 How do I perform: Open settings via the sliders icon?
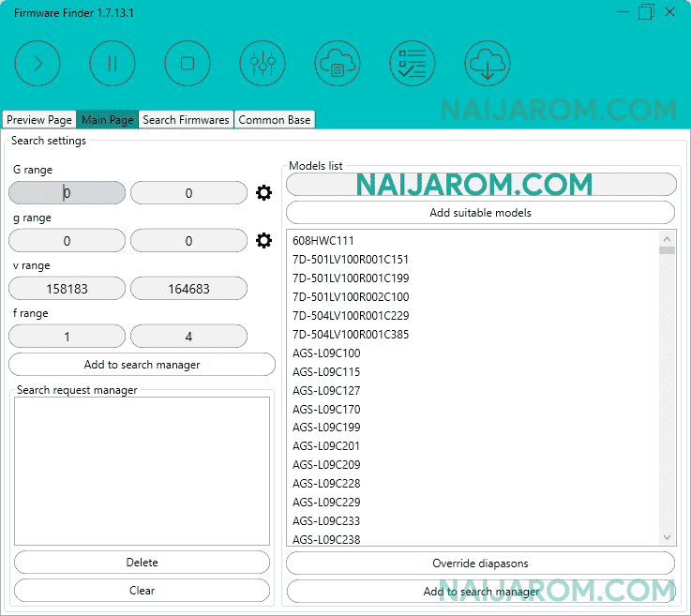click(263, 64)
